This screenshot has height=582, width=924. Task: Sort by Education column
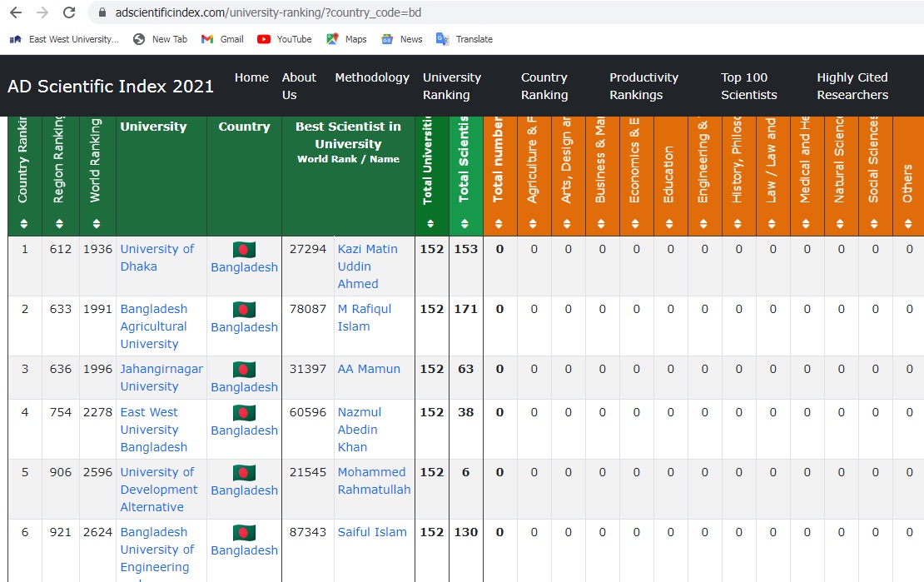click(670, 223)
